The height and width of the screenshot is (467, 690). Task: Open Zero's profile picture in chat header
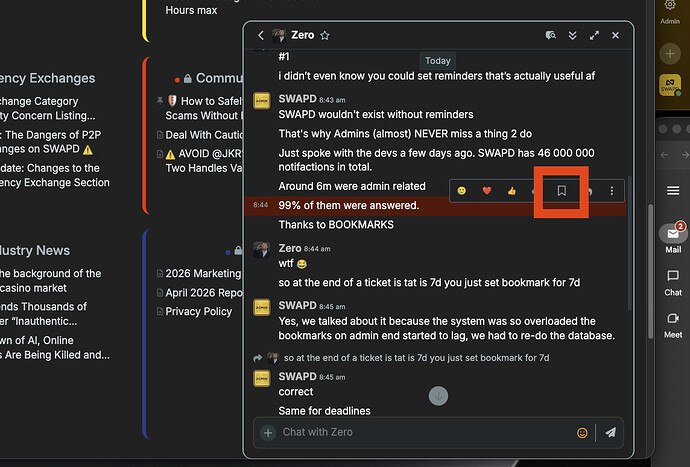(x=279, y=35)
